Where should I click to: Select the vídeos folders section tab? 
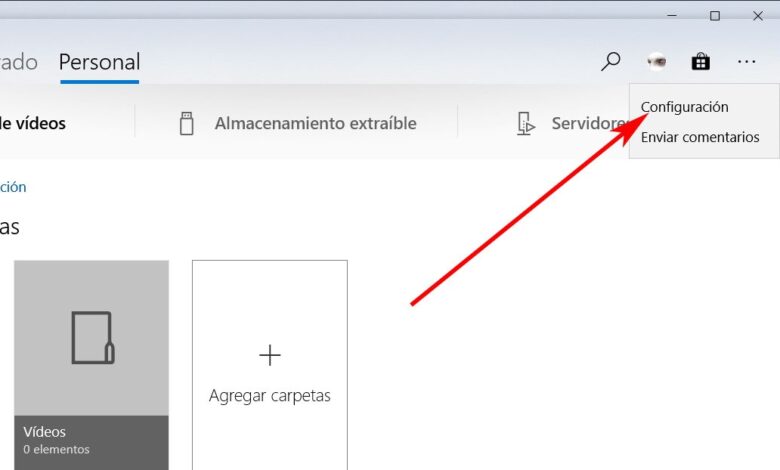click(33, 123)
